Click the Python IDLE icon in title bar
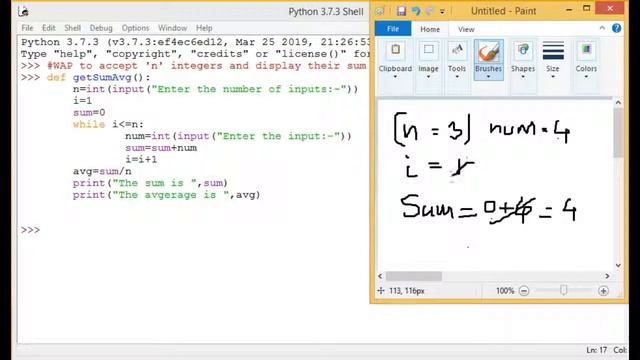Viewport: 640px width, 360px height. pos(23,11)
